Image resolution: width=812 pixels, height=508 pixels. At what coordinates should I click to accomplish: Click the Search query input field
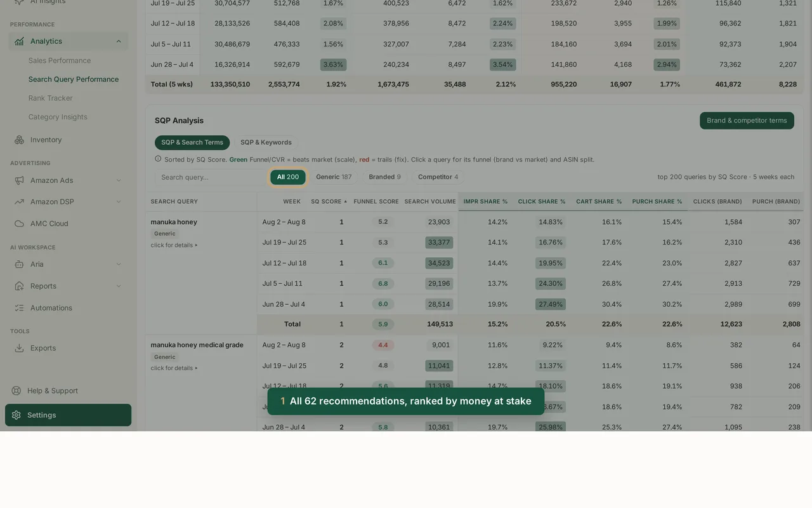tap(211, 177)
